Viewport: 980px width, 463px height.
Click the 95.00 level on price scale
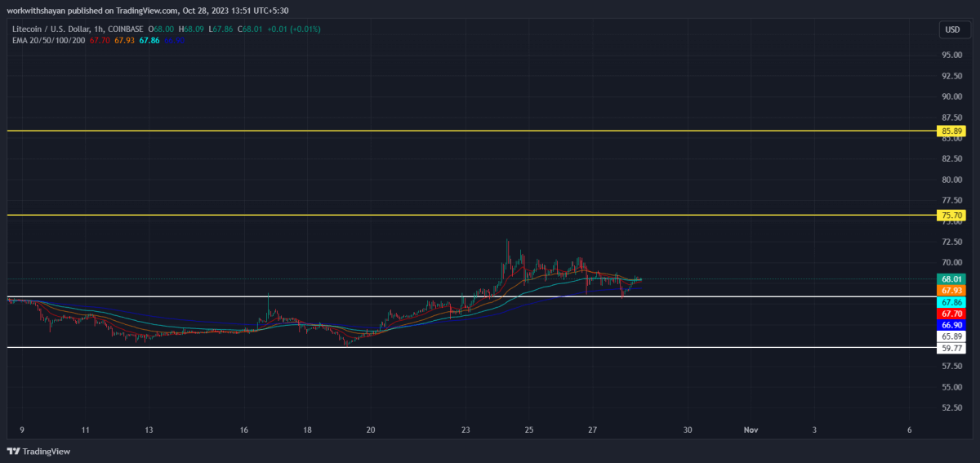click(x=951, y=55)
